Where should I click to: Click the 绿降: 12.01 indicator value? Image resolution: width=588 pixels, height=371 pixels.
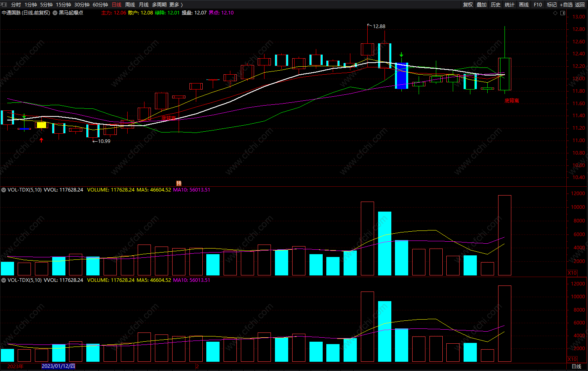click(167, 13)
